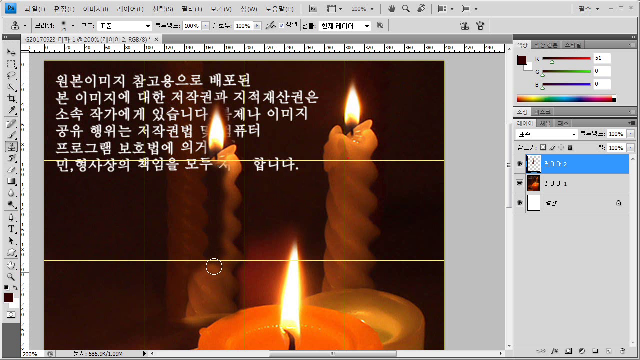
Task: Open the Image menu in menu bar
Action: pyautogui.click(x=95, y=9)
